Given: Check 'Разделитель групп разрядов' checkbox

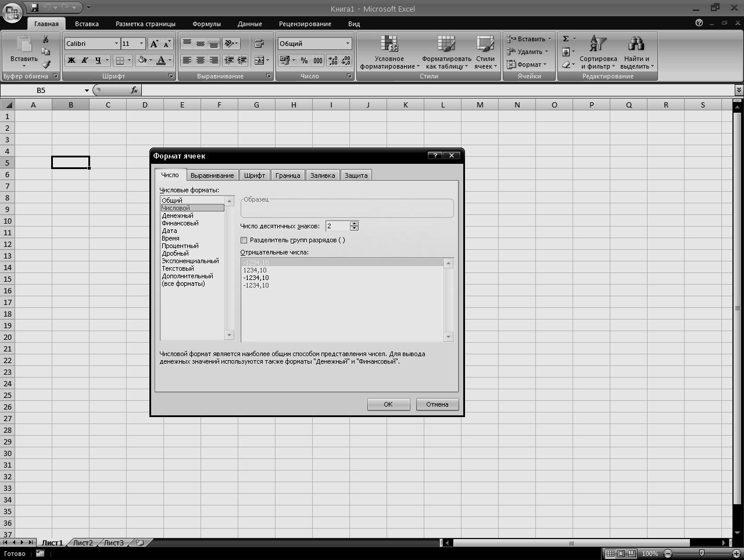Looking at the screenshot, I should 244,240.
